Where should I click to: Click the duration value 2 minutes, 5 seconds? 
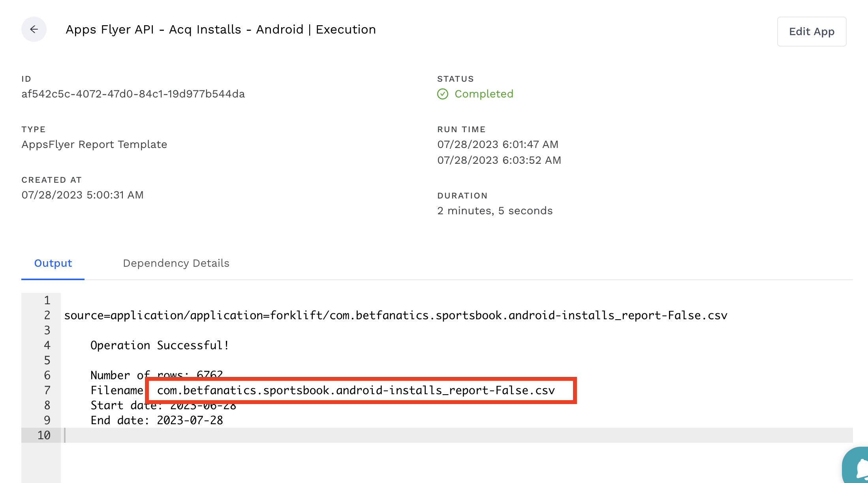494,211
